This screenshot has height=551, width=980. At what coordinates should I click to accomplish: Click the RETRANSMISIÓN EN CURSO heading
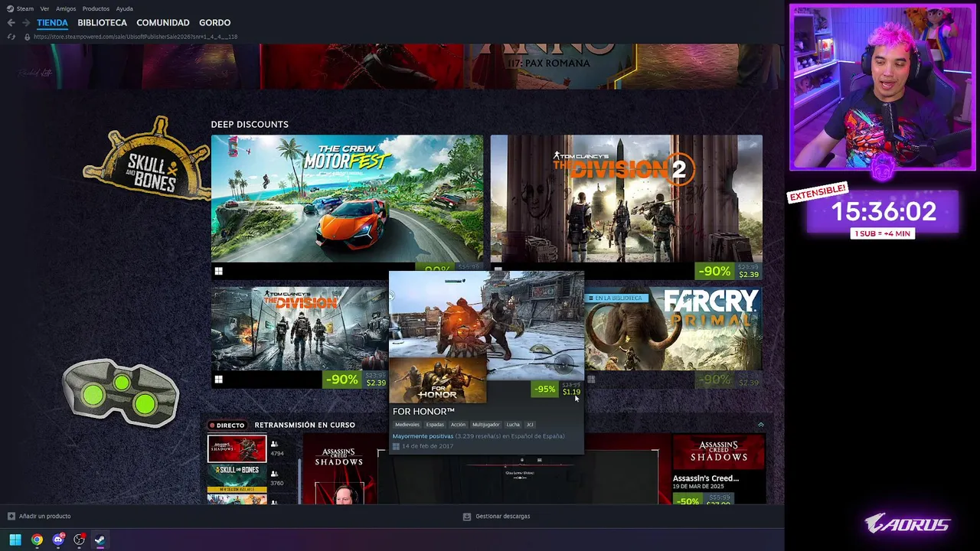tap(305, 425)
